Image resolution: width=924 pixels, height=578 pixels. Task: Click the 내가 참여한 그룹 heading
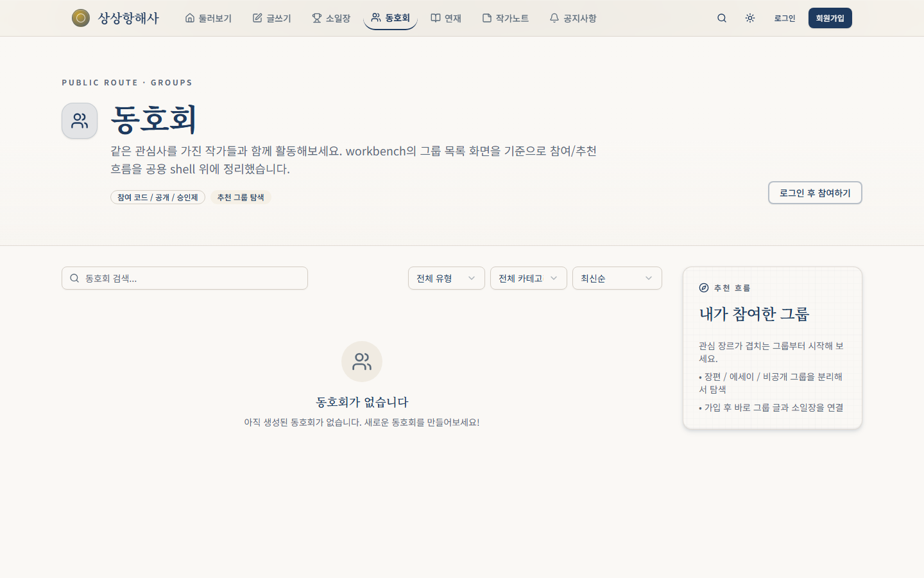754,314
